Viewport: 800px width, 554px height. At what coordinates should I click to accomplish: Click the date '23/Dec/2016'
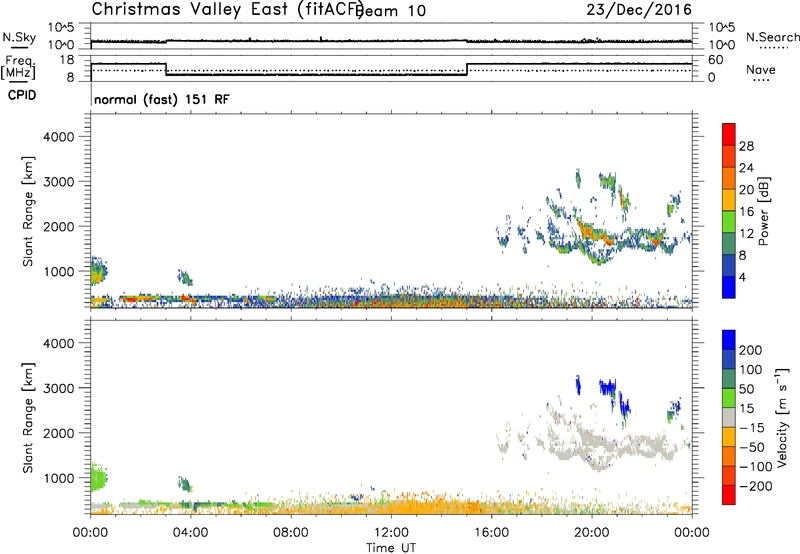pos(639,10)
